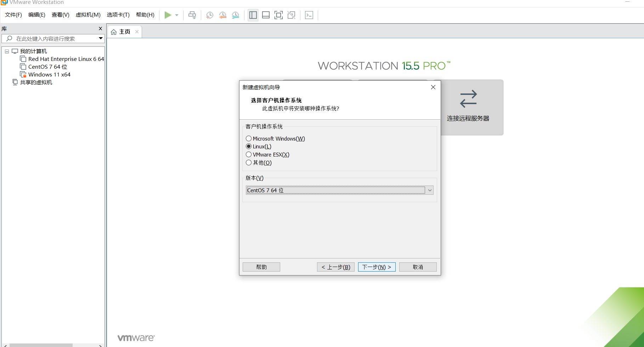Click the 连接远程服务器 tile
644x347 pixels.
pyautogui.click(x=472, y=107)
